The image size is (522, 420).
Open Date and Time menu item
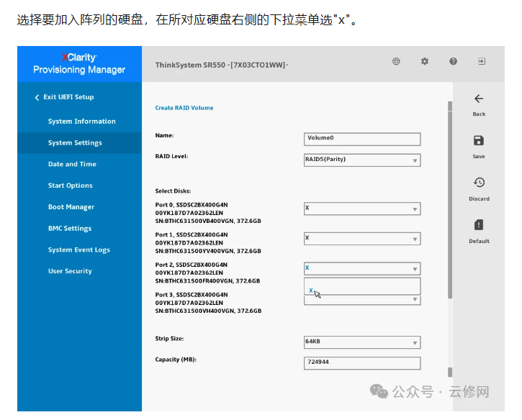coord(72,164)
